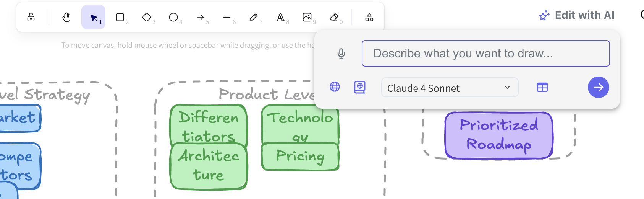This screenshot has width=644, height=199.
Task: Click the microphone voice input icon
Action: pos(341,54)
